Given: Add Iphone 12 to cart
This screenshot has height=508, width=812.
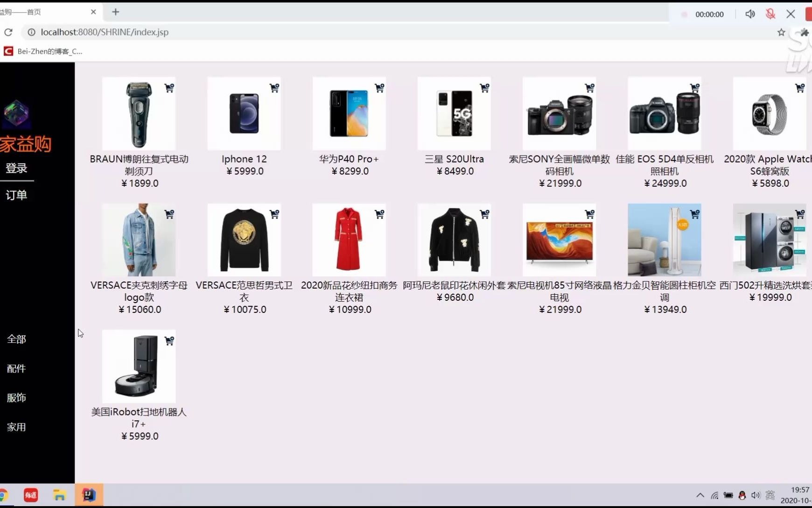Looking at the screenshot, I should pyautogui.click(x=274, y=88).
